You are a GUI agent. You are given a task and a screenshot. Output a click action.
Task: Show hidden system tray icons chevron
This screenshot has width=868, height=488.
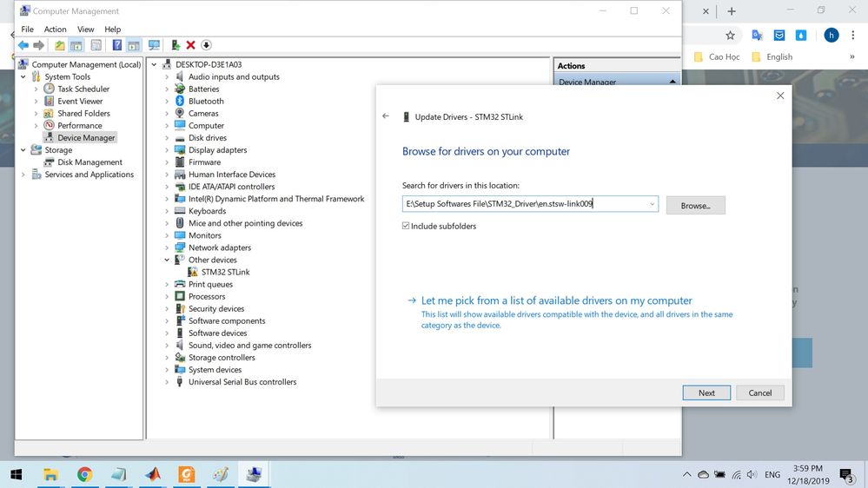686,475
